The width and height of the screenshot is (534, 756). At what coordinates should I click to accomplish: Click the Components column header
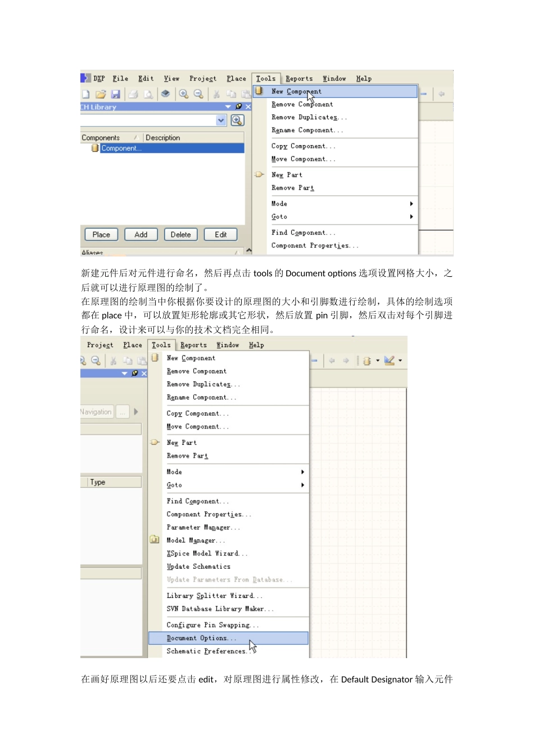pos(111,137)
